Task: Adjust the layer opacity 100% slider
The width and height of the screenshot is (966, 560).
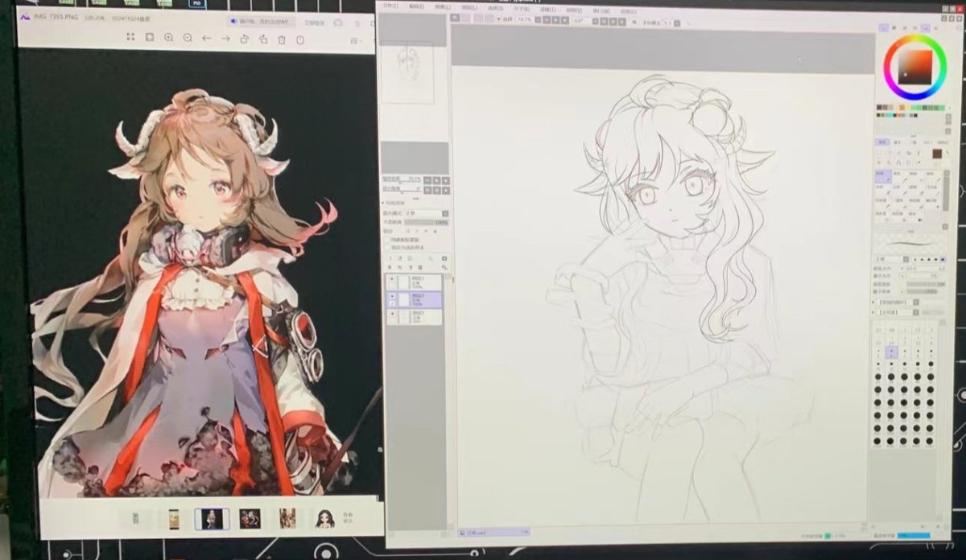Action: [x=427, y=223]
